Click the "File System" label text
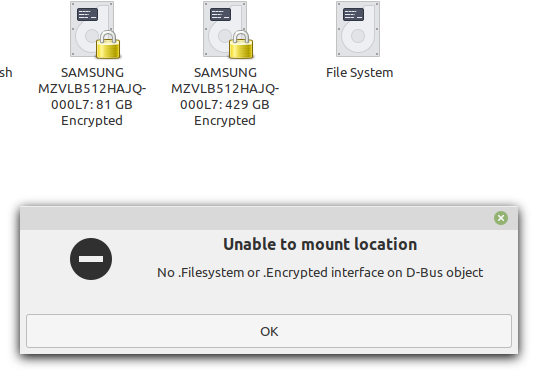This screenshot has width=560, height=374. coord(359,73)
